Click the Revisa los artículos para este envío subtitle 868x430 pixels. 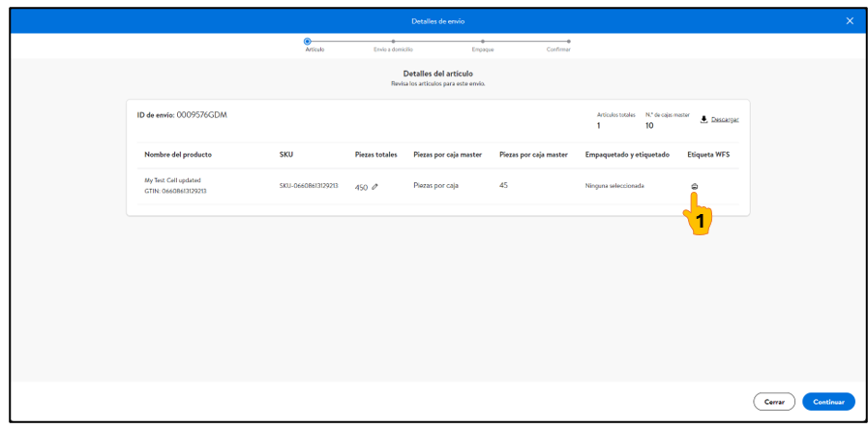438,83
